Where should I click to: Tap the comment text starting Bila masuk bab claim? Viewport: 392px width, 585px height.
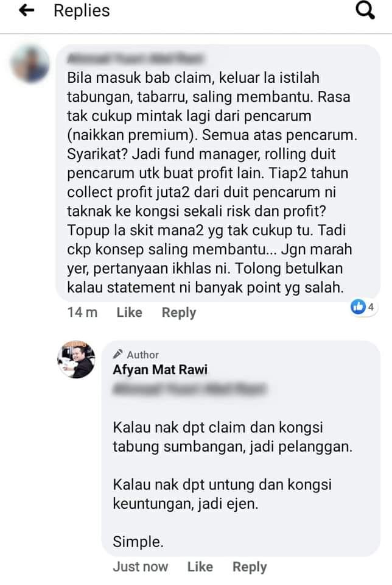(212, 182)
